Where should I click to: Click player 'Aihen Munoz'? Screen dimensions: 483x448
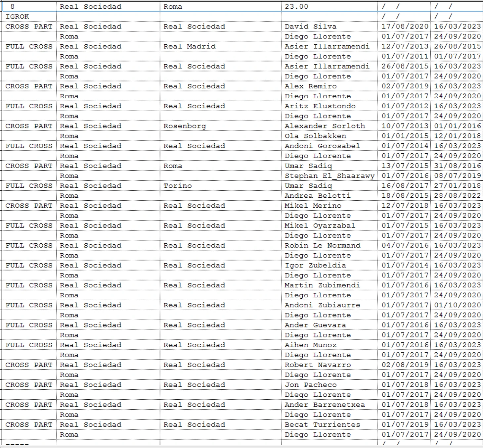coord(311,345)
